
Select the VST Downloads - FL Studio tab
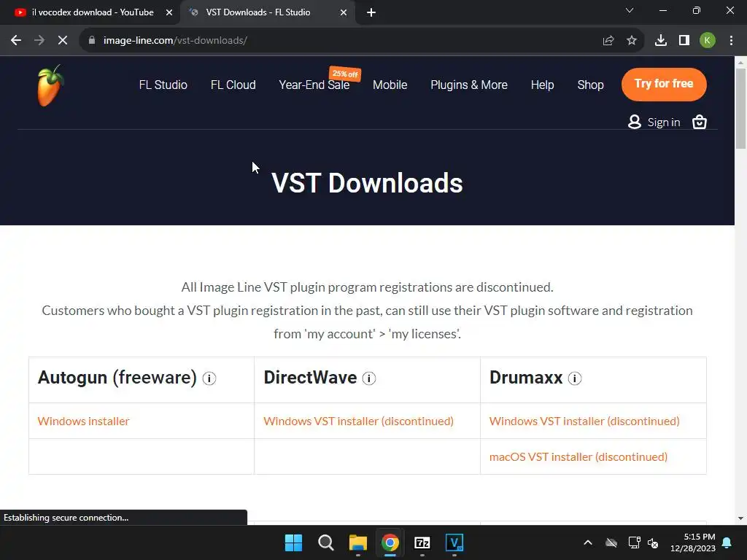[x=267, y=12]
